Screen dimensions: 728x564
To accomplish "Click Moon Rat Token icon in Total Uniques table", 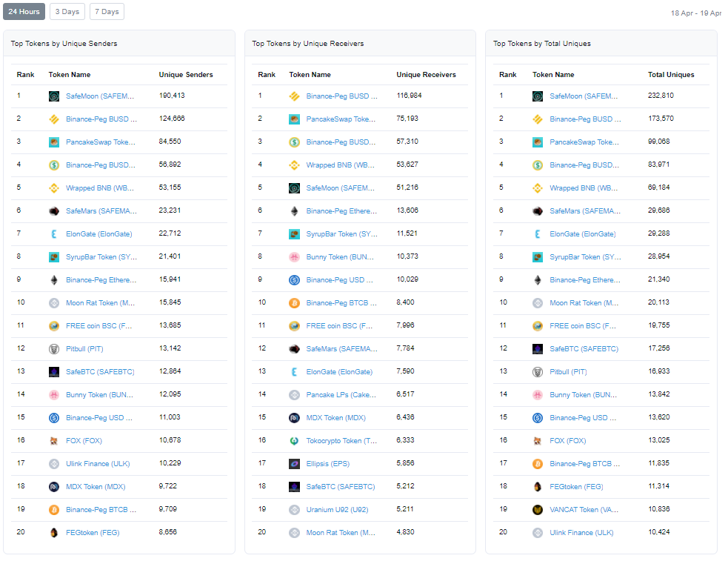I will click(x=538, y=303).
